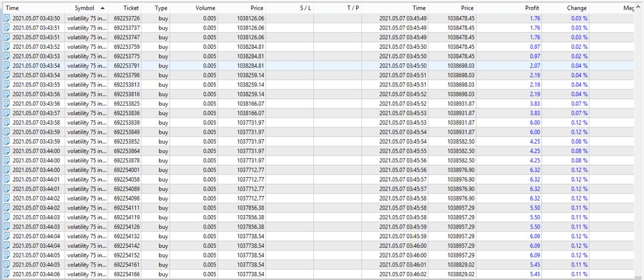Click open time 2021.05.07 03:43:58
The image size is (644, 280).
[x=36, y=123]
